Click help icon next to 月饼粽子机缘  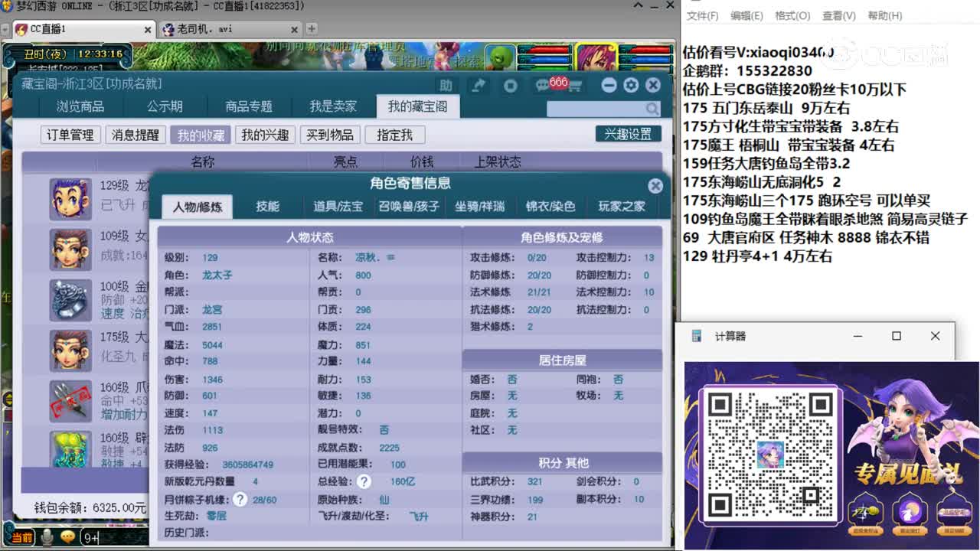[x=240, y=499]
